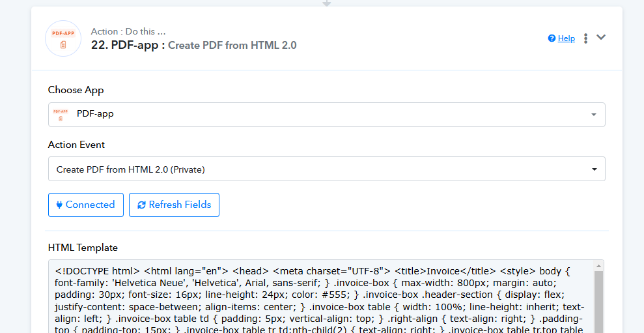Image resolution: width=644 pixels, height=333 pixels.
Task: Click the HTML Template field label
Action: pos(83,248)
